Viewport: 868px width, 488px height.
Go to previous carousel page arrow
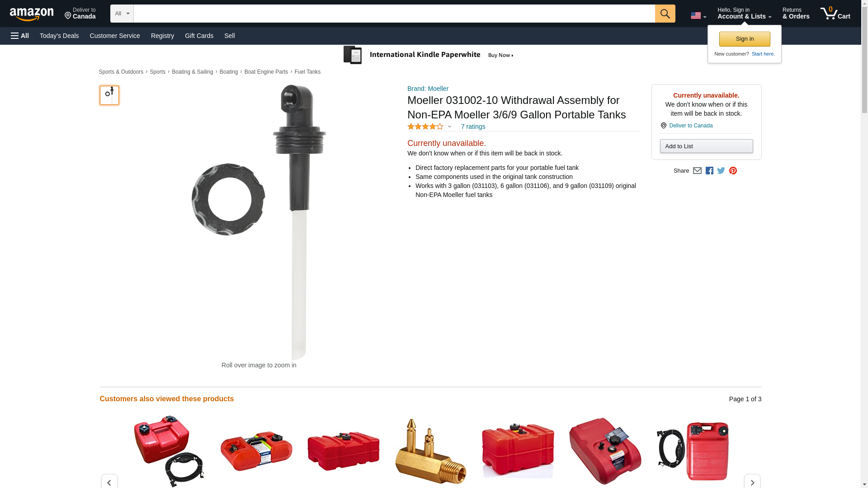click(x=109, y=482)
